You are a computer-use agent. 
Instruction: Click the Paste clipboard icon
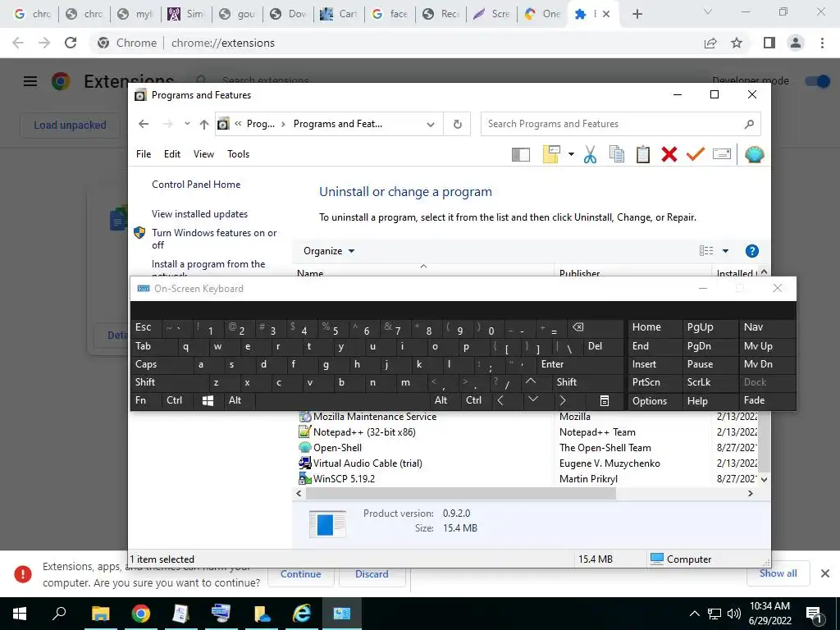point(643,154)
